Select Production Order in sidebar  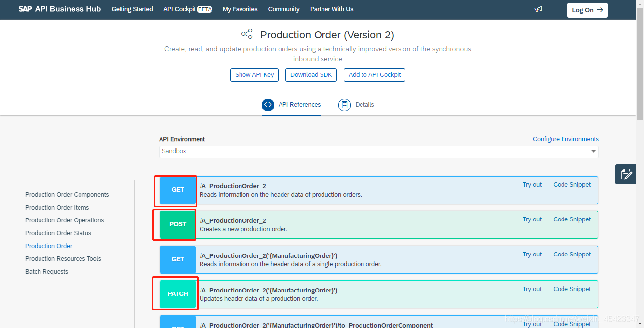click(x=48, y=246)
